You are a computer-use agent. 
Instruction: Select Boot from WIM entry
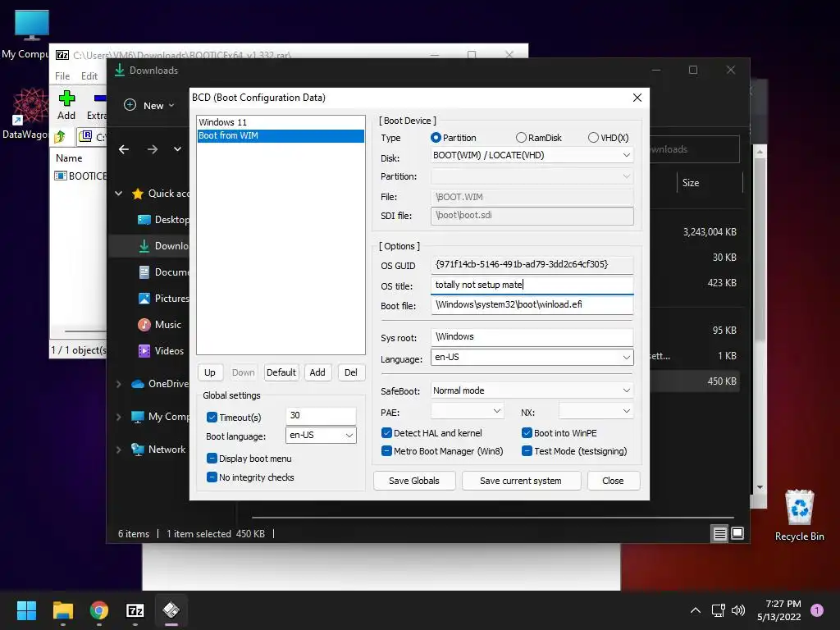point(281,135)
